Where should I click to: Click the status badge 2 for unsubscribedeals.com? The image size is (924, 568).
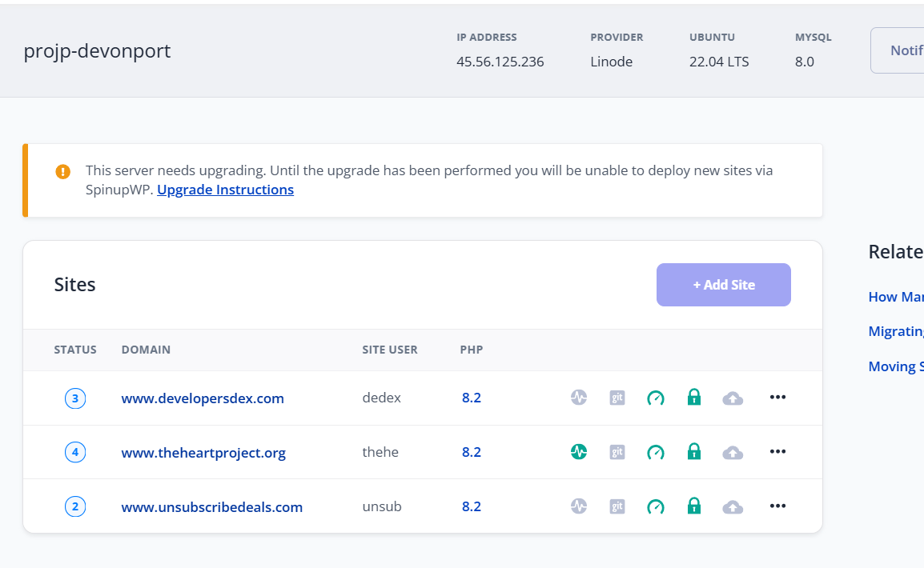(x=74, y=506)
